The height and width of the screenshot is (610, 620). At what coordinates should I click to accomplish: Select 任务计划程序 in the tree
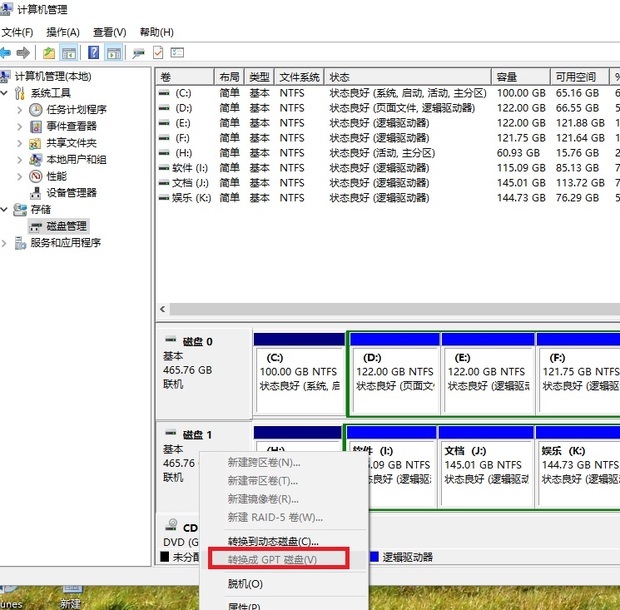[x=76, y=110]
